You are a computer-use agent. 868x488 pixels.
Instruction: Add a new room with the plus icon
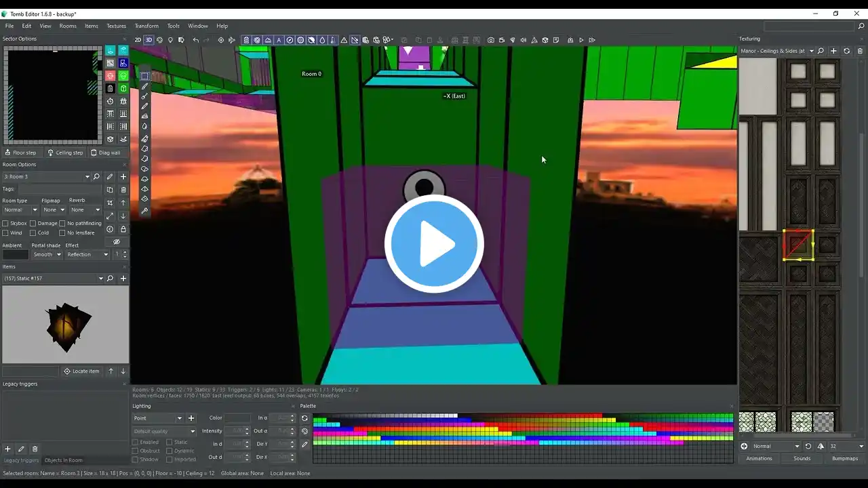[123, 177]
